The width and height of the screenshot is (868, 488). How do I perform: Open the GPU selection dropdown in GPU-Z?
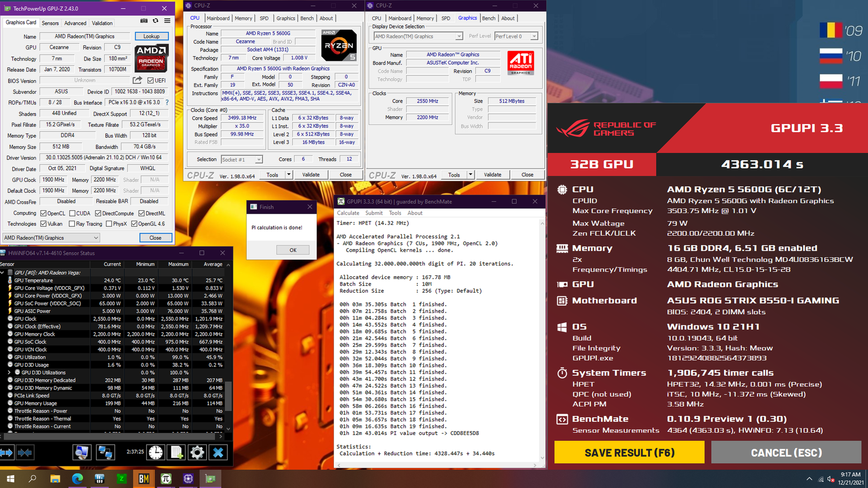(x=51, y=238)
